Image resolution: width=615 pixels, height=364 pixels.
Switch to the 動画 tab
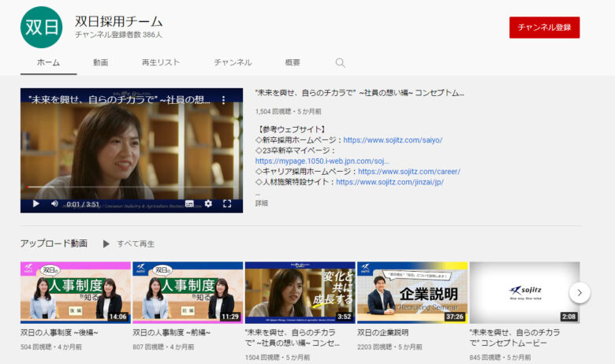pyautogui.click(x=100, y=62)
